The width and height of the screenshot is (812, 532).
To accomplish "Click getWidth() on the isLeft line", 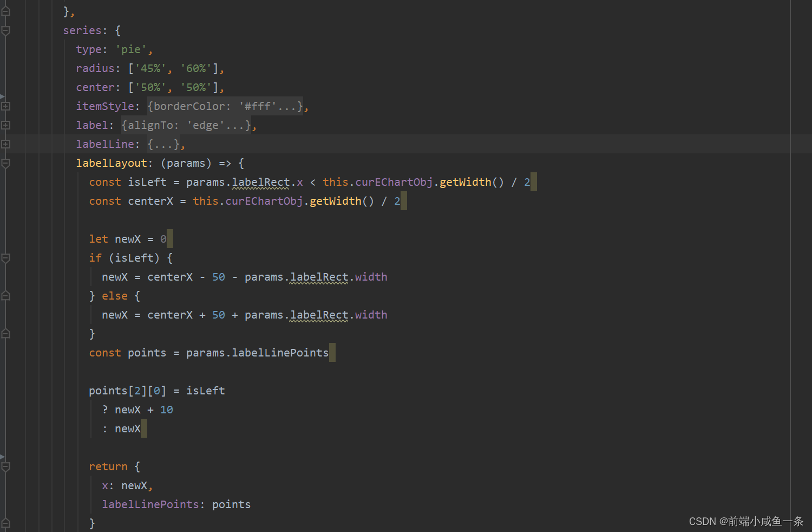I will click(472, 182).
